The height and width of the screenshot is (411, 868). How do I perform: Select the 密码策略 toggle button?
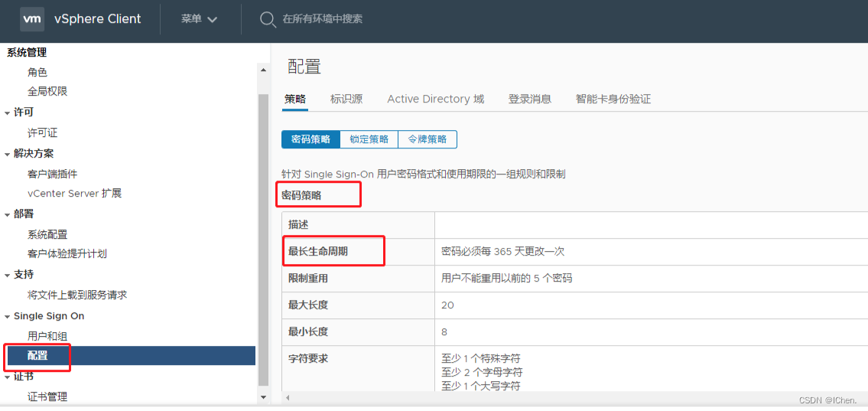click(310, 139)
